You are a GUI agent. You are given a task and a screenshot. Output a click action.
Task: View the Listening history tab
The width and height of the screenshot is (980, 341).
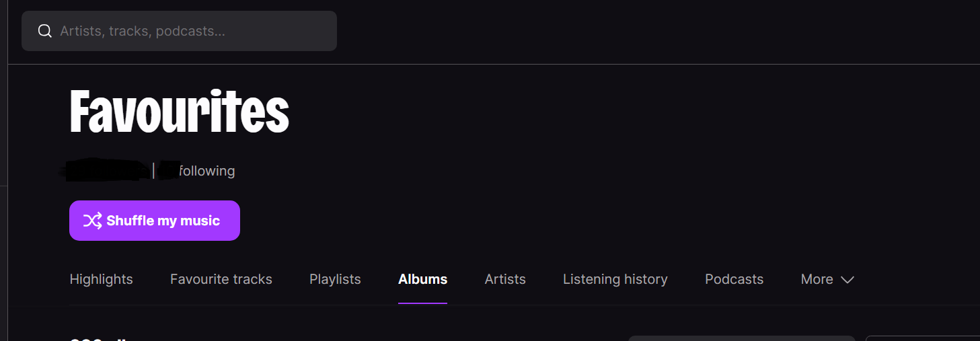click(615, 279)
